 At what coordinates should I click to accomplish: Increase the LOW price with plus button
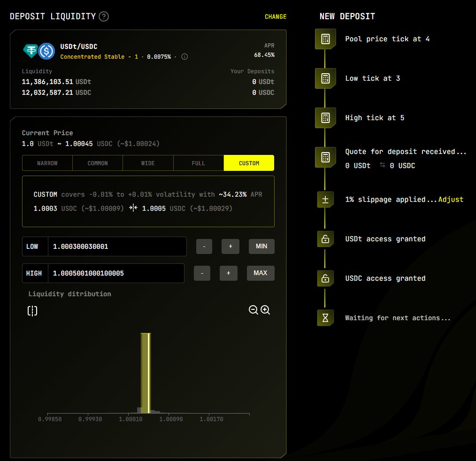[x=230, y=246]
